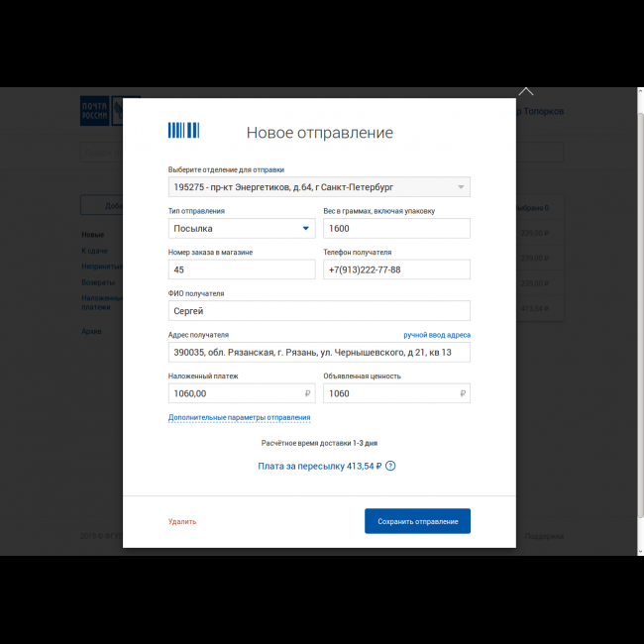Expand Дополнительные параметры отправления section
Image resolution: width=644 pixels, height=644 pixels.
point(239,418)
